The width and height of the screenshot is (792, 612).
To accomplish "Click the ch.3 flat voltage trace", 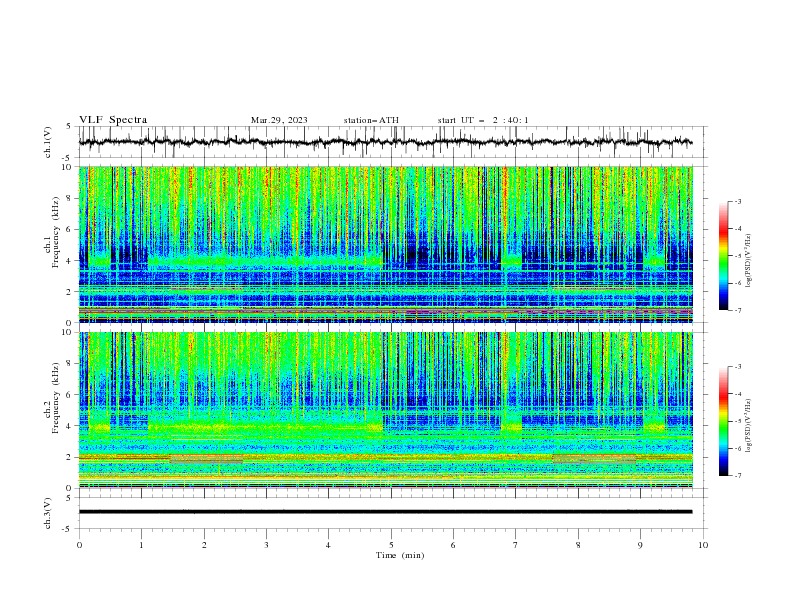I will [385, 512].
